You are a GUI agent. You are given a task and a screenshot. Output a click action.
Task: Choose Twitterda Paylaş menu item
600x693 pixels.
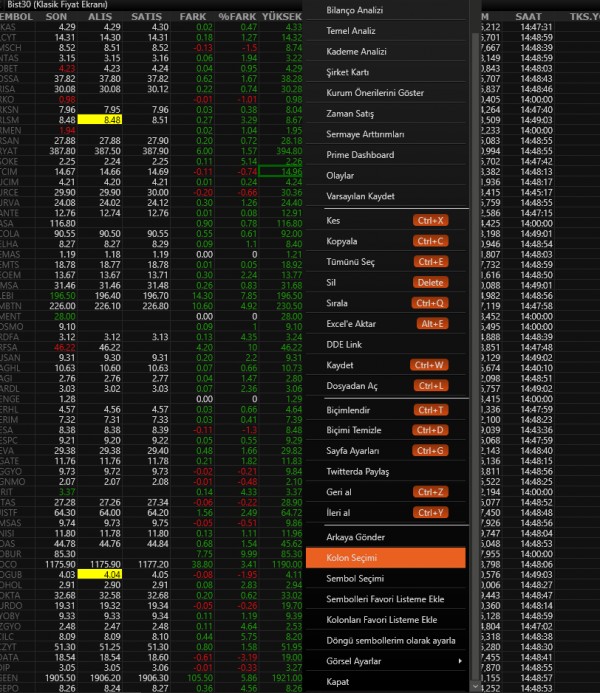[x=385, y=472]
